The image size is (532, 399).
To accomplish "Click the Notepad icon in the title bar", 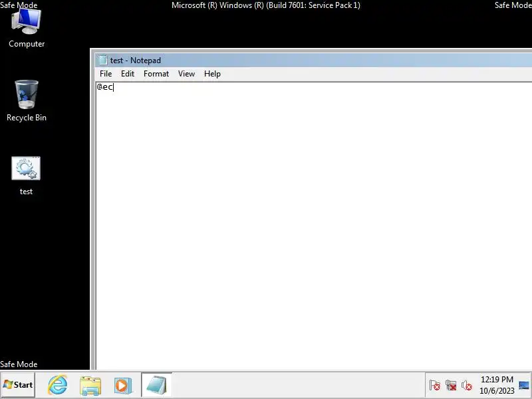I will point(102,60).
